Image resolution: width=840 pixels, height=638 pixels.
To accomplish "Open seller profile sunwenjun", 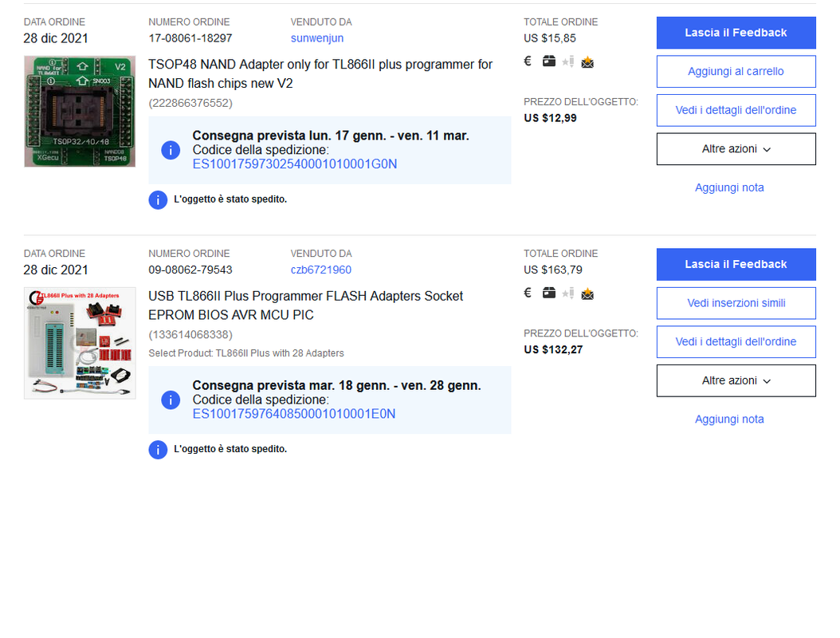I will [317, 38].
